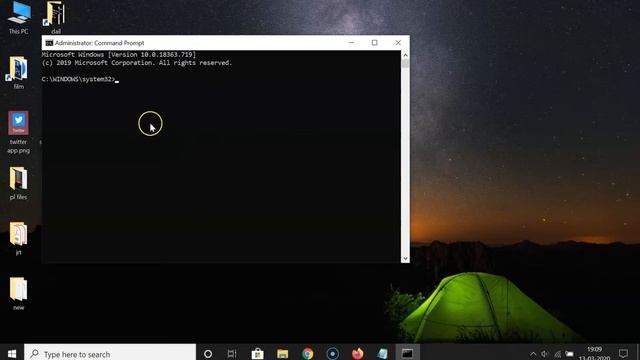640x360 pixels.
Task: Launch Microsoft Store from the taskbar
Action: [258, 353]
